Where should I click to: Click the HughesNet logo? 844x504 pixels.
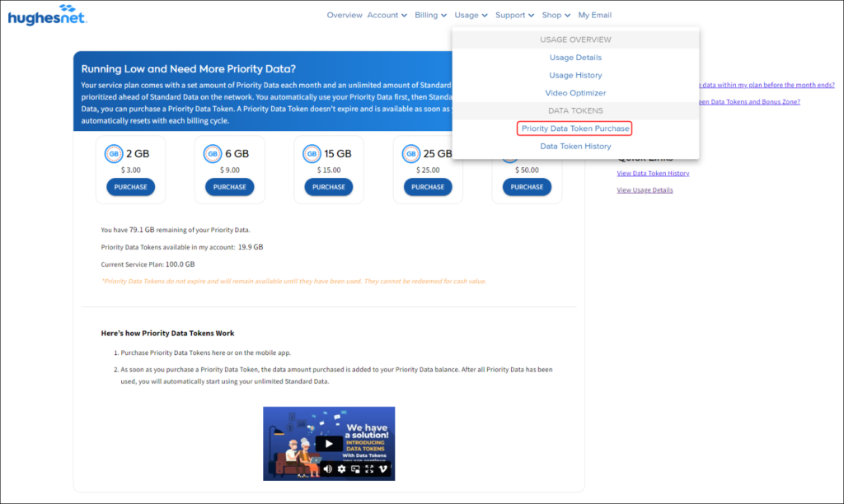tap(47, 16)
